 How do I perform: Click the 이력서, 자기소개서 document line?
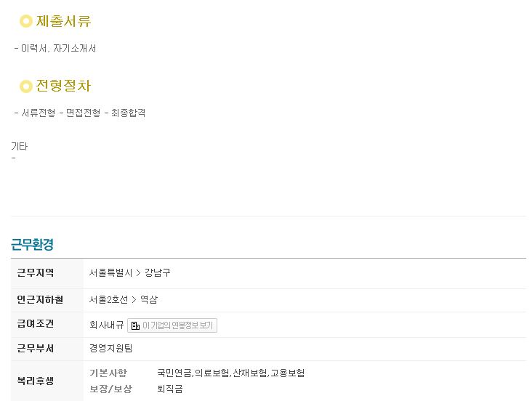click(55, 49)
